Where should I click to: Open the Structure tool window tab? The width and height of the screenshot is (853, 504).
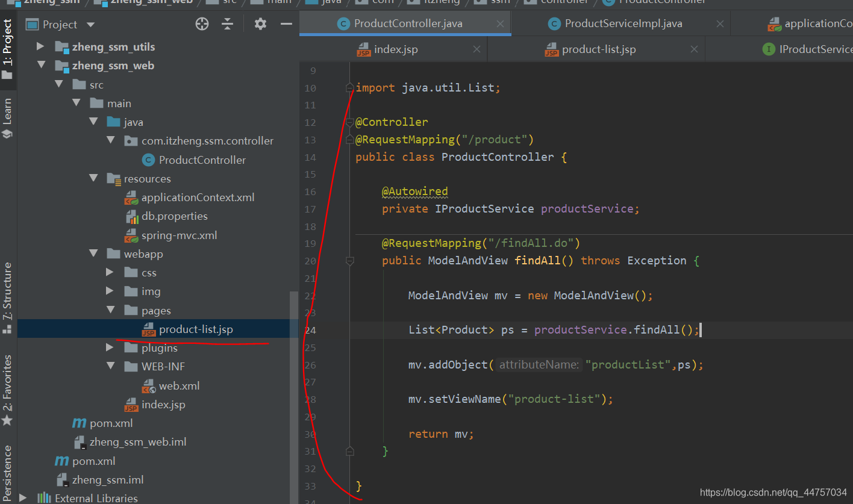[x=7, y=297]
